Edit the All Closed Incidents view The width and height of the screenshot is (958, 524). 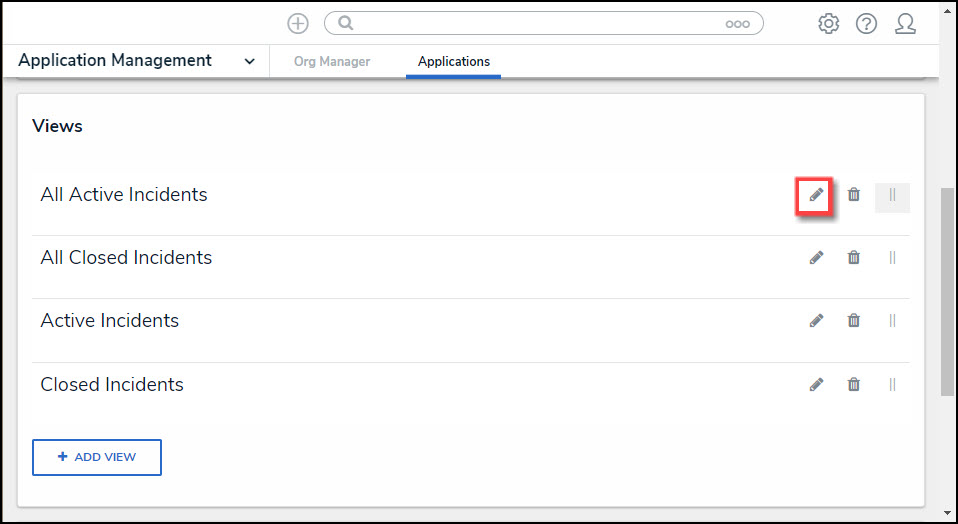(x=816, y=258)
